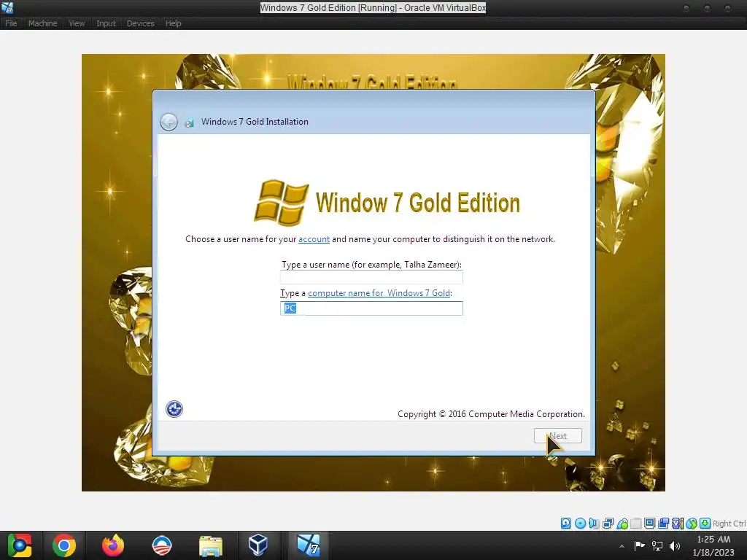
Task: Click the network tray icon
Action: [x=657, y=545]
